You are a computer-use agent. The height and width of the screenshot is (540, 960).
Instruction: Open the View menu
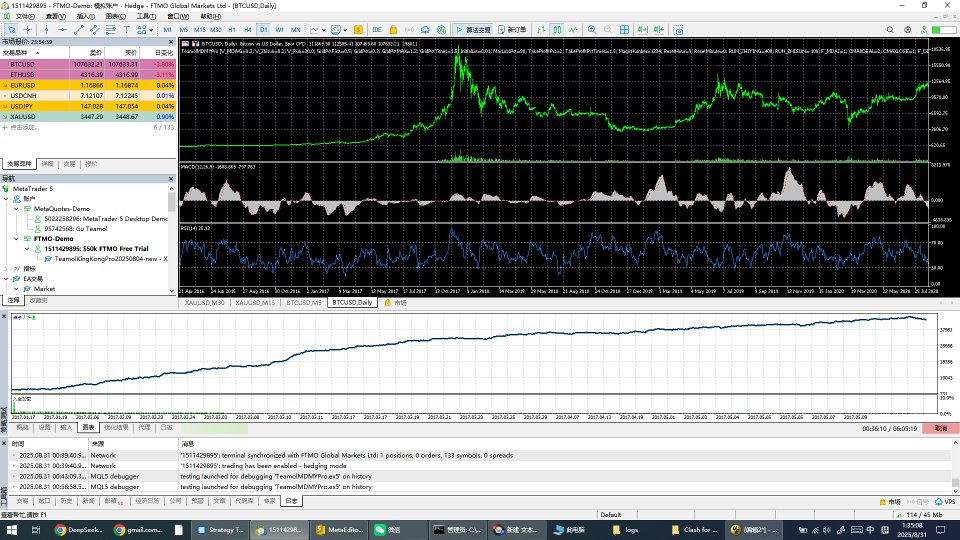point(56,17)
